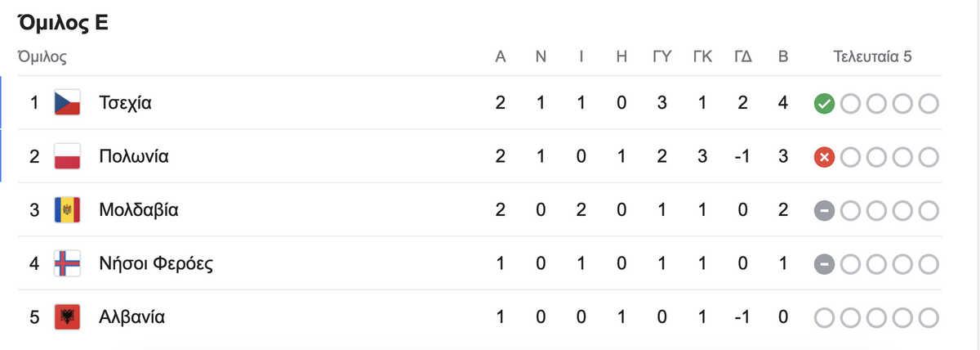Click the first empty match circle for Αλβανία

pos(824,316)
